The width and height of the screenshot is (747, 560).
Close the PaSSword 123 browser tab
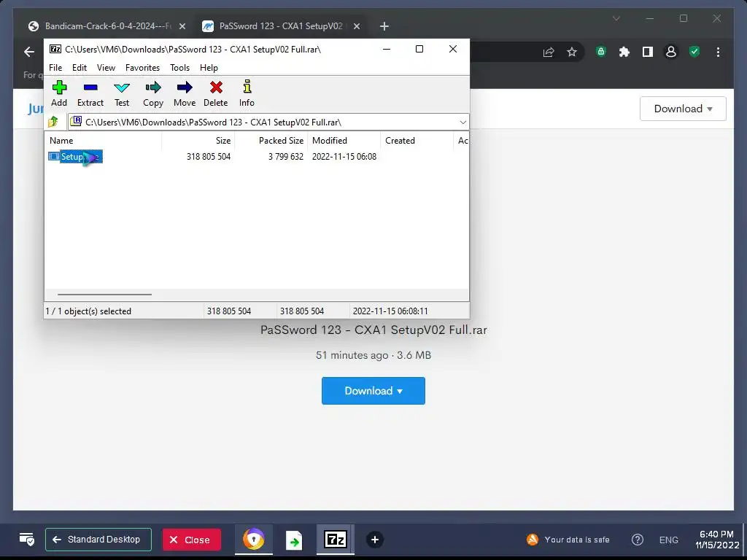click(356, 26)
